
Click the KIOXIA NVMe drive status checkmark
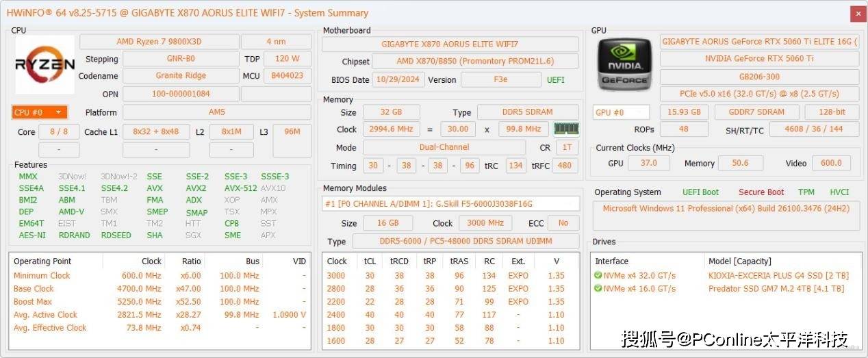pos(598,276)
